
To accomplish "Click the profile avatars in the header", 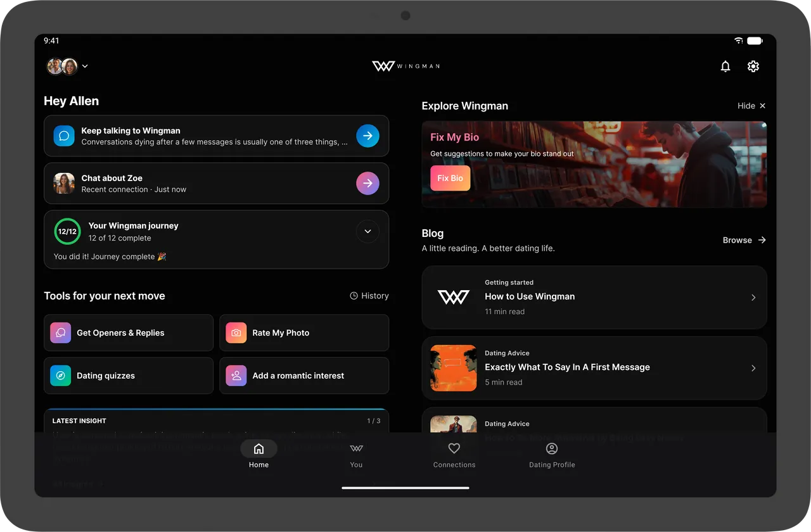I will pos(62,66).
